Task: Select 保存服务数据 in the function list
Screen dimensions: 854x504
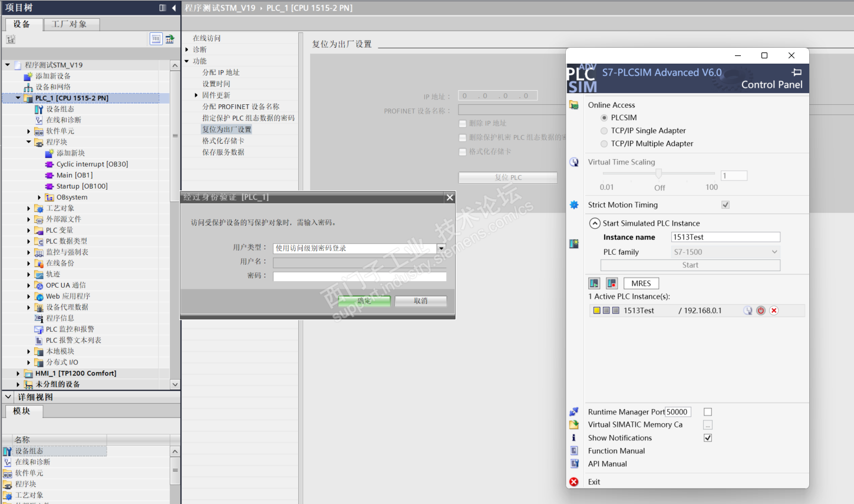Action: (223, 152)
